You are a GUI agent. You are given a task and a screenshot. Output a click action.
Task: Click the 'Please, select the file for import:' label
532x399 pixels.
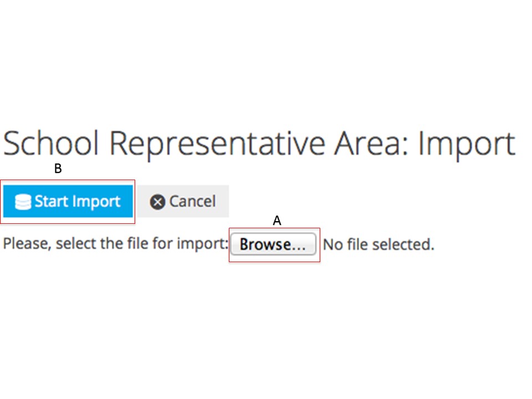click(x=116, y=244)
